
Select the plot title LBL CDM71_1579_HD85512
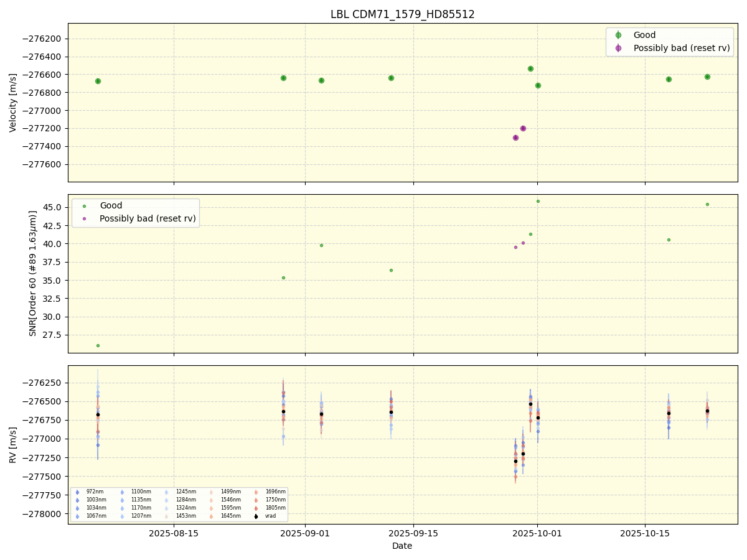click(x=402, y=14)
